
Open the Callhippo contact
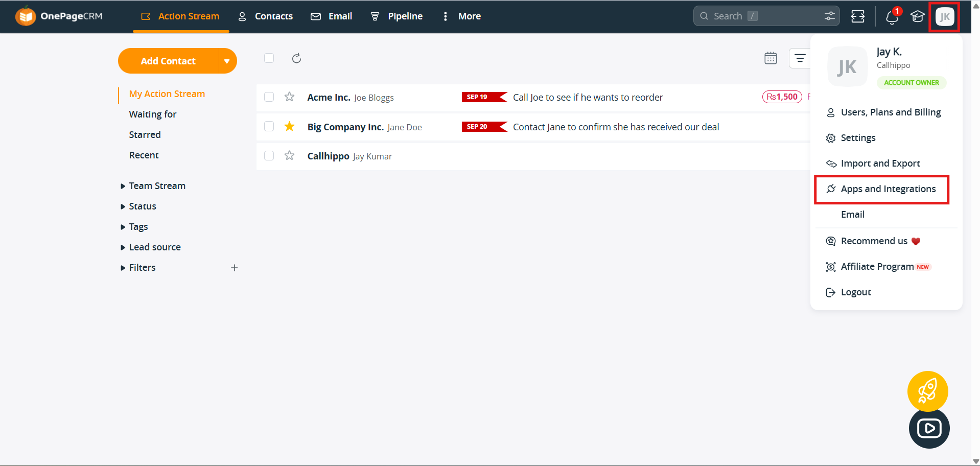(328, 156)
